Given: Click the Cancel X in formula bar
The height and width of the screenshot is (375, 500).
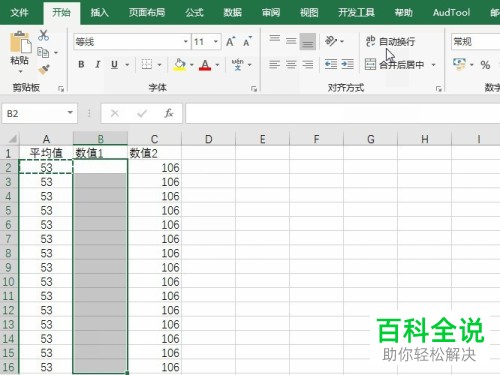Looking at the screenshot, I should [115, 114].
